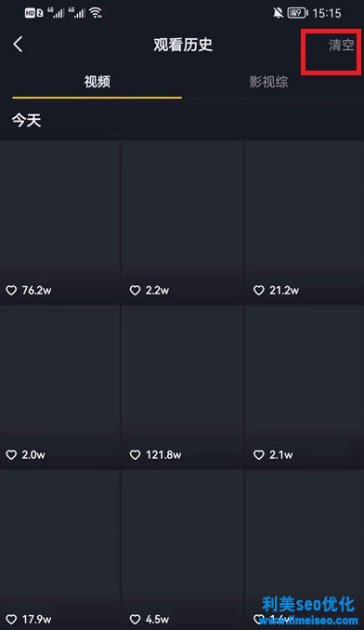The width and height of the screenshot is (364, 630).
Task: Open the video thumbnail with 76.2w likes
Action: click(59, 222)
